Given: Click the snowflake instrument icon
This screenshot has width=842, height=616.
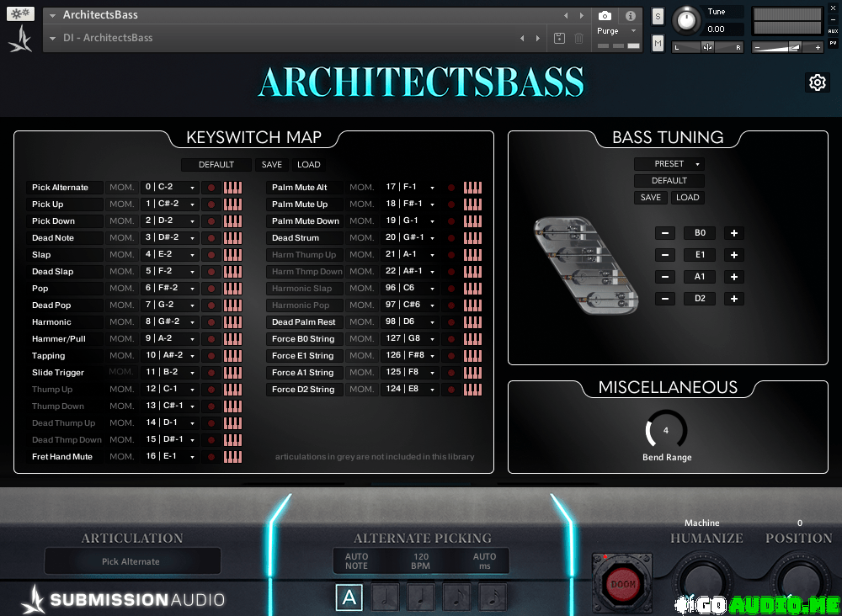Looking at the screenshot, I should click(20, 14).
